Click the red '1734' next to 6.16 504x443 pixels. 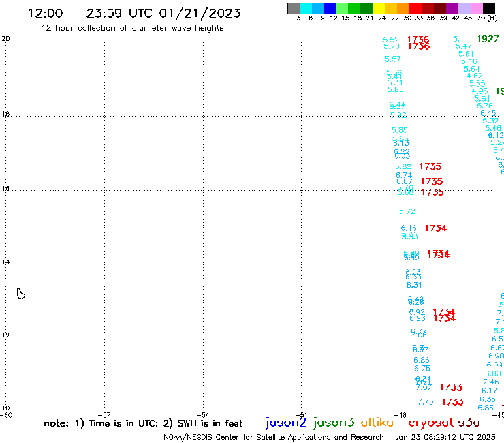[435, 228]
